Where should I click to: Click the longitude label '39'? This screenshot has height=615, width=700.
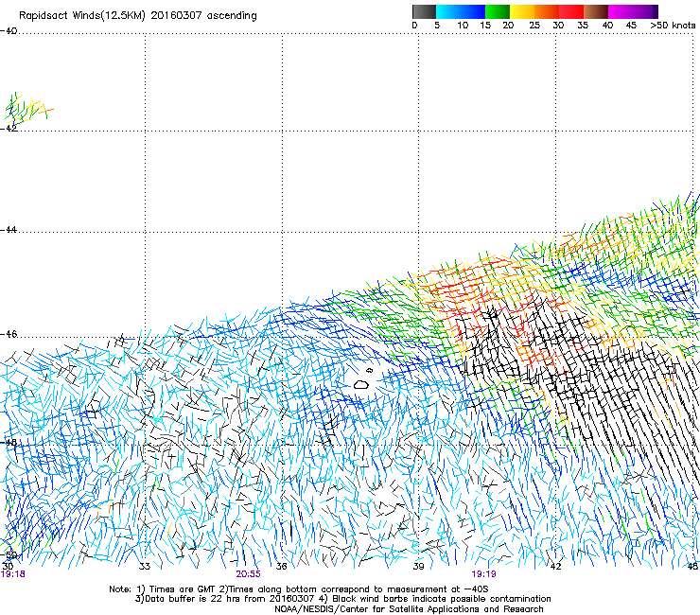[418, 567]
